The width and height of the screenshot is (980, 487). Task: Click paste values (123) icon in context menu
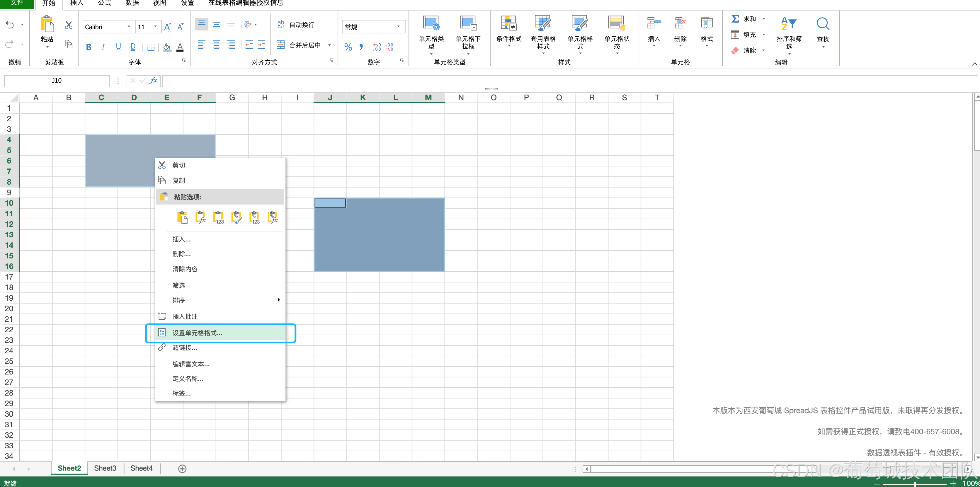218,217
